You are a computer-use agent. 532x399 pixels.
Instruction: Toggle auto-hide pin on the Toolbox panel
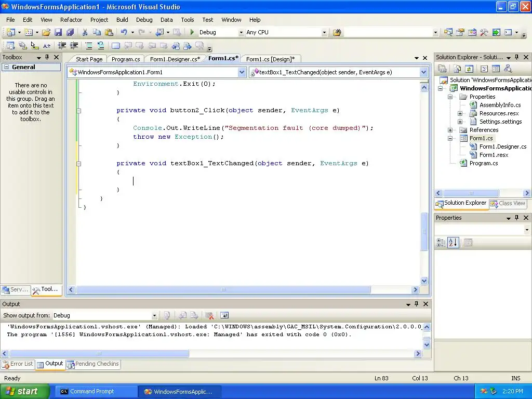click(47, 57)
